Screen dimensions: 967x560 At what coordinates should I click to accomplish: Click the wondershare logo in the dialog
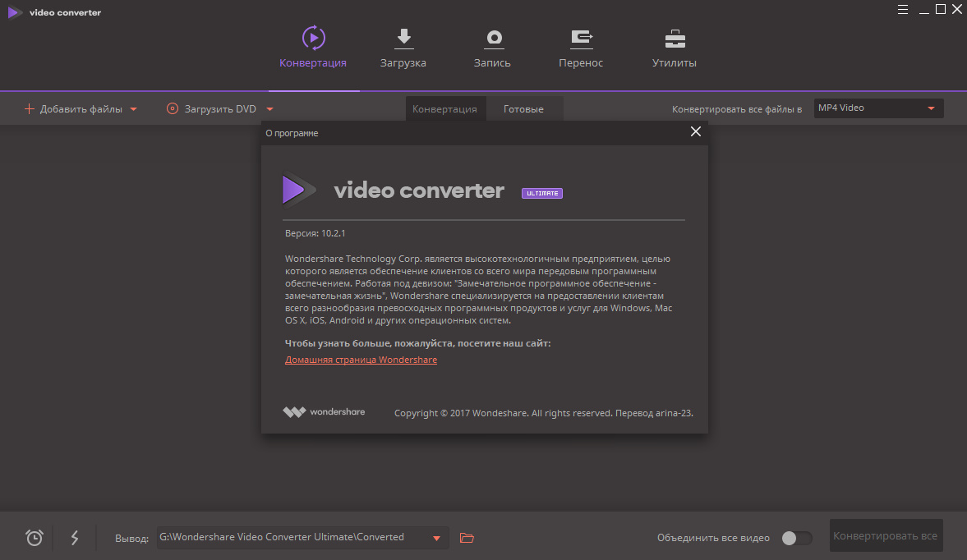[x=324, y=412]
